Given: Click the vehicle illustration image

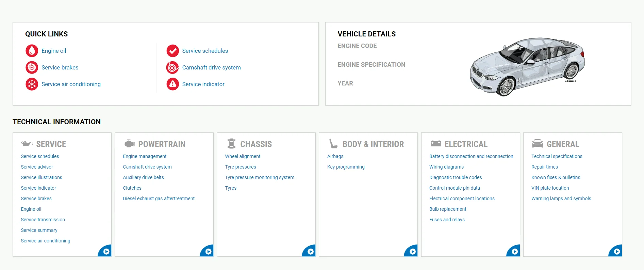Looking at the screenshot, I should pos(527,66).
